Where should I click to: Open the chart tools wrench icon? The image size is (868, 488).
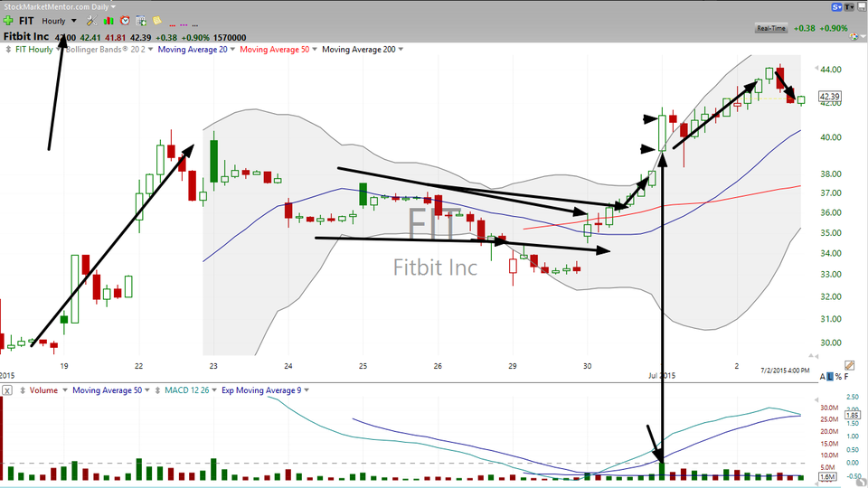click(x=91, y=21)
